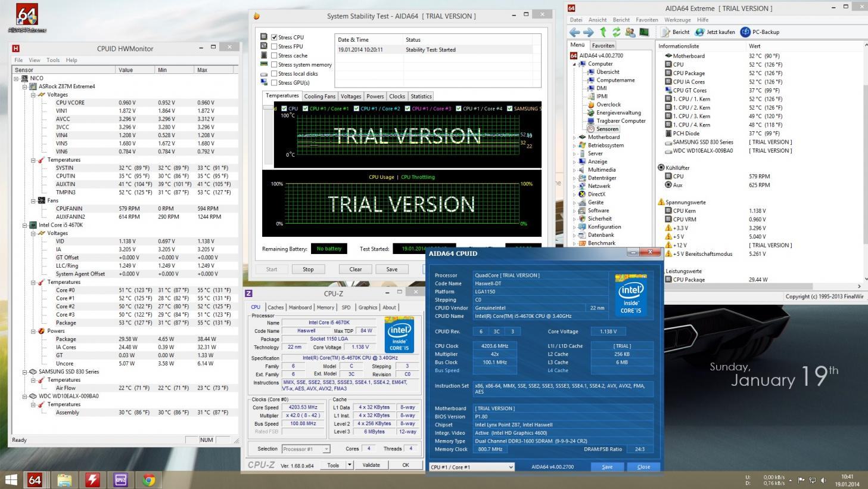This screenshot has height=489, width=868.
Task: Switch to AIDA64 in the taskbar
Action: click(x=35, y=479)
